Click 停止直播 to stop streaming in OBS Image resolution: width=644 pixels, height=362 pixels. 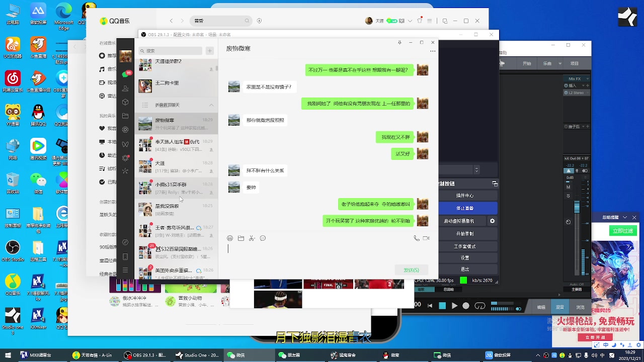pyautogui.click(x=465, y=208)
